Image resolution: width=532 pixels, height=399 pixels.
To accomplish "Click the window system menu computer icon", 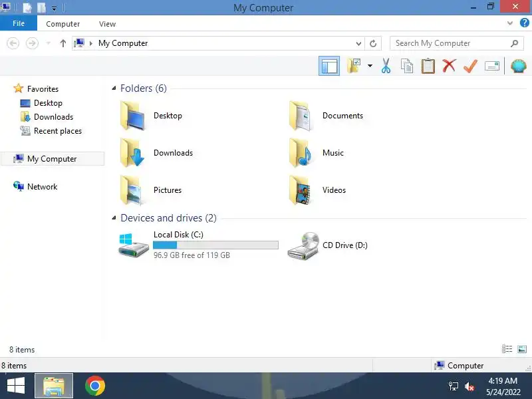I will point(6,7).
